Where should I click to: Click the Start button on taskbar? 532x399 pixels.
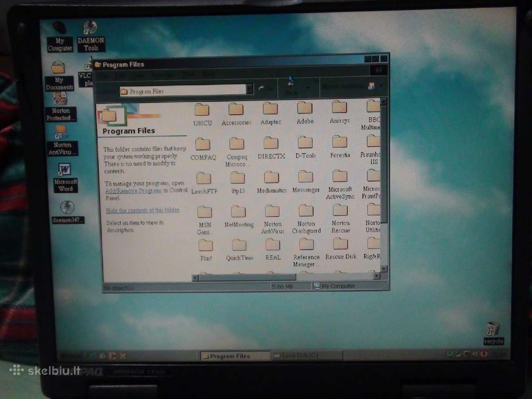72,356
